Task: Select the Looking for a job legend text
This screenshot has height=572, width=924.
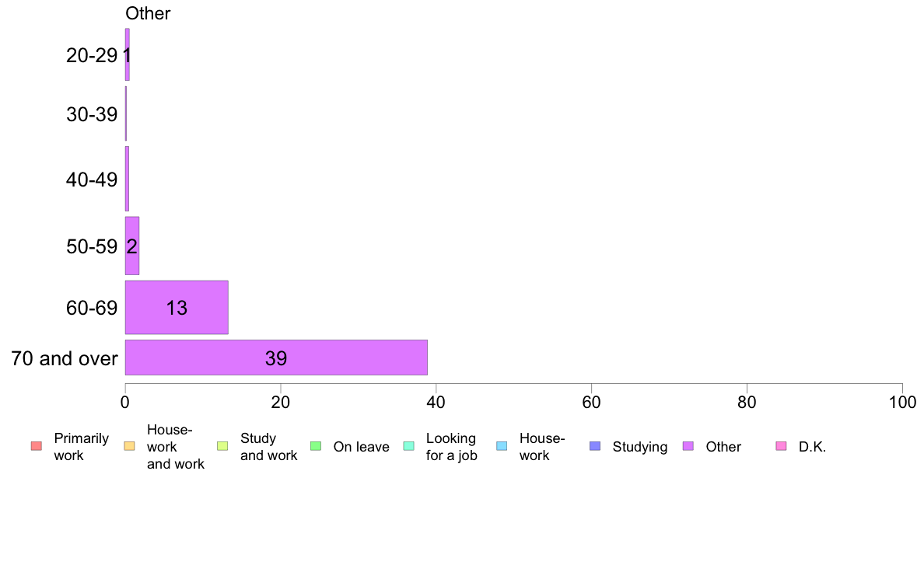Action: pos(451,447)
